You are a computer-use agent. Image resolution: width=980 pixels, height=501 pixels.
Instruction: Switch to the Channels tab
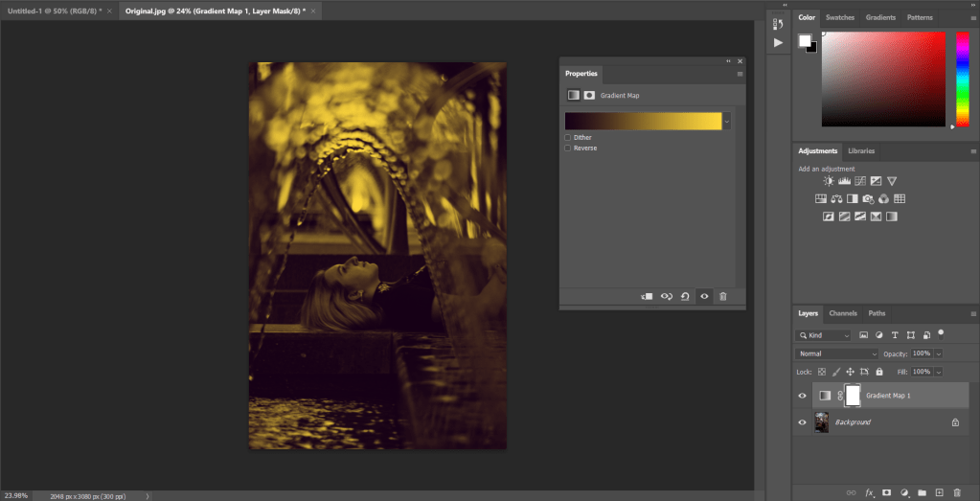pyautogui.click(x=843, y=313)
